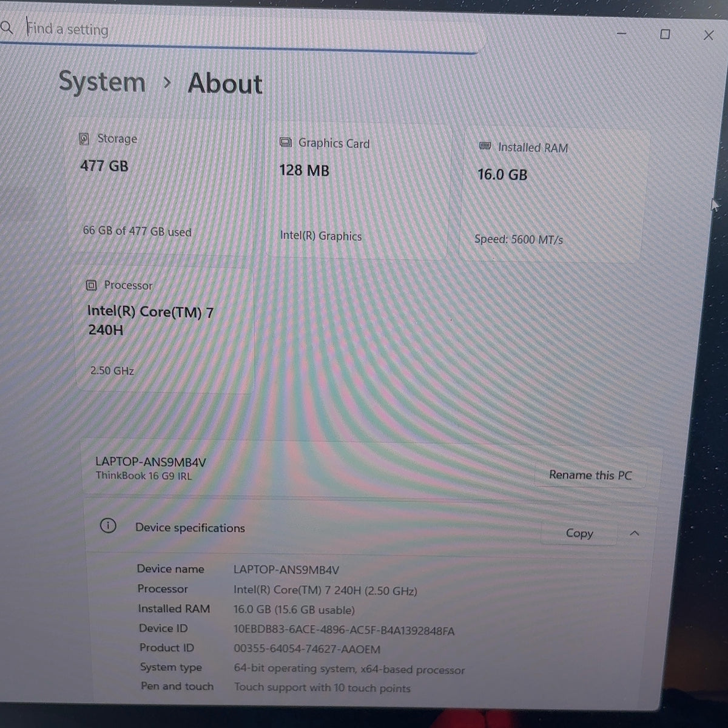Go back to System breadcrumb
Image resolution: width=728 pixels, height=728 pixels.
[102, 81]
